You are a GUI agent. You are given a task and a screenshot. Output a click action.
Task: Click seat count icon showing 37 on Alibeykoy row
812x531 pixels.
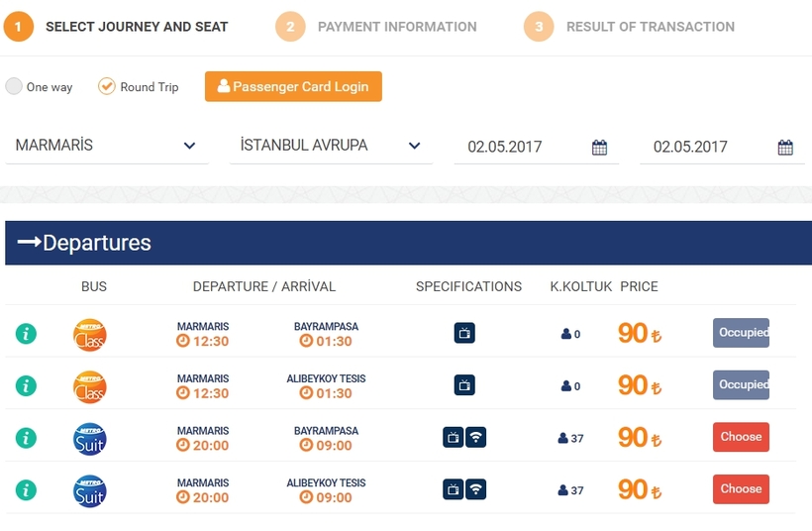[562, 490]
